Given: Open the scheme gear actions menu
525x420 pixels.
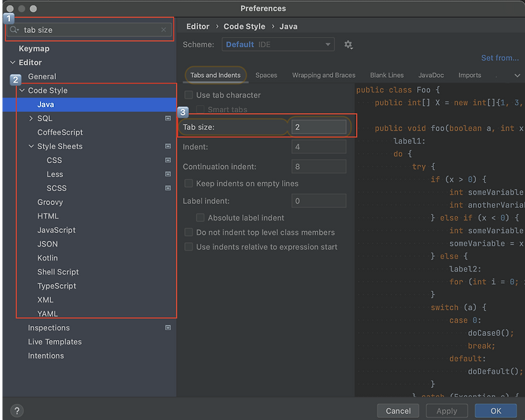Looking at the screenshot, I should tap(348, 45).
